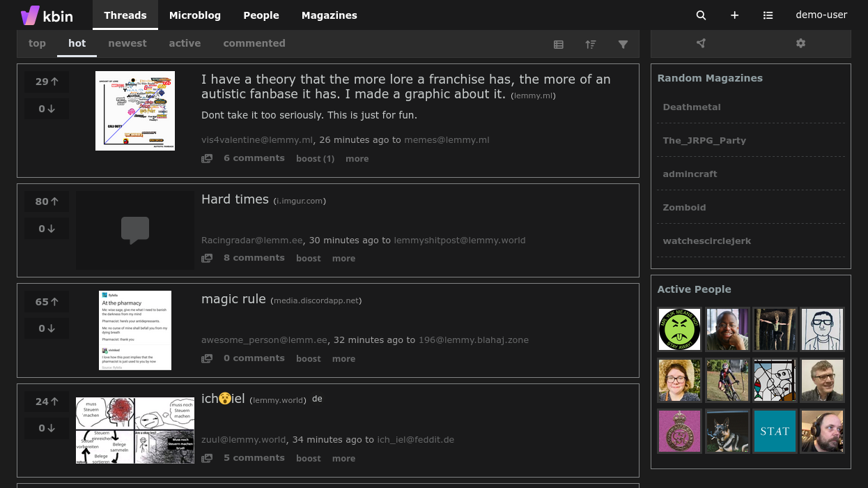Open the sidebar settings gear icon

click(801, 43)
